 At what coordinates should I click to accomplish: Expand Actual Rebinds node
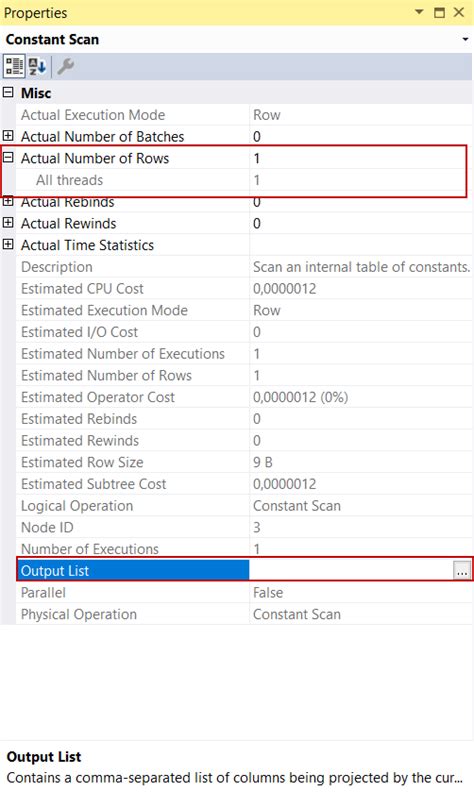tap(8, 202)
